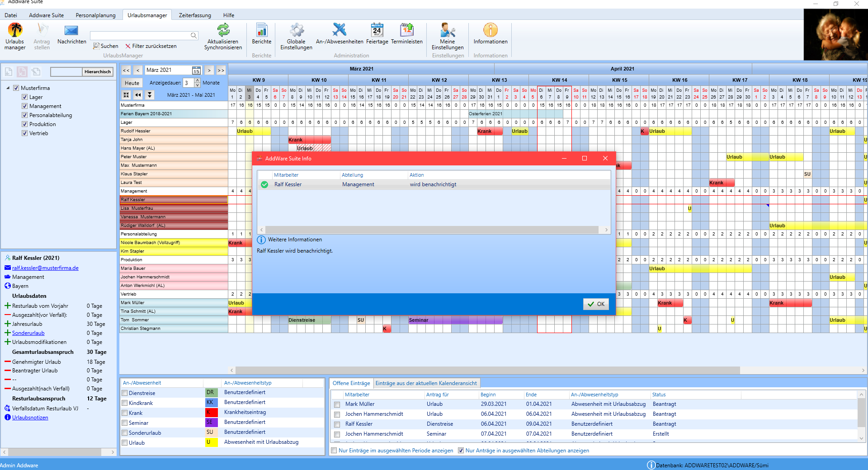The width and height of the screenshot is (868, 470).
Task: Open the Feiertage calendar icon
Action: point(377,30)
